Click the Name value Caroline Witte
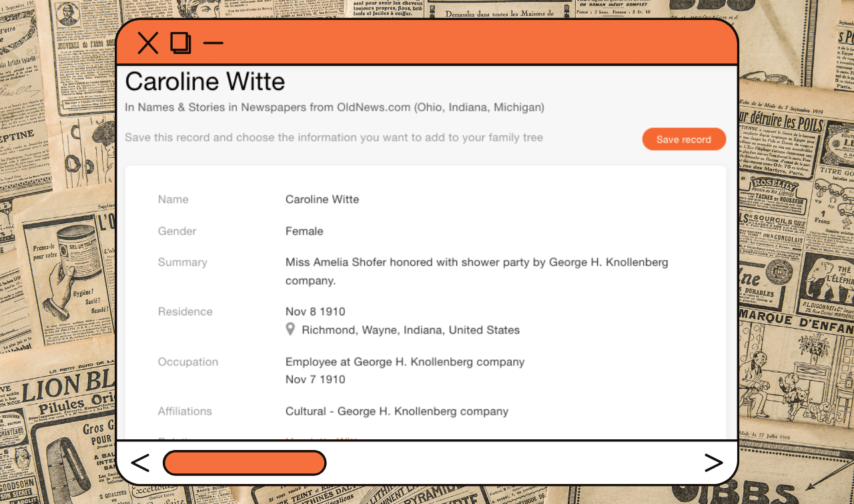854x504 pixels. [x=322, y=199]
